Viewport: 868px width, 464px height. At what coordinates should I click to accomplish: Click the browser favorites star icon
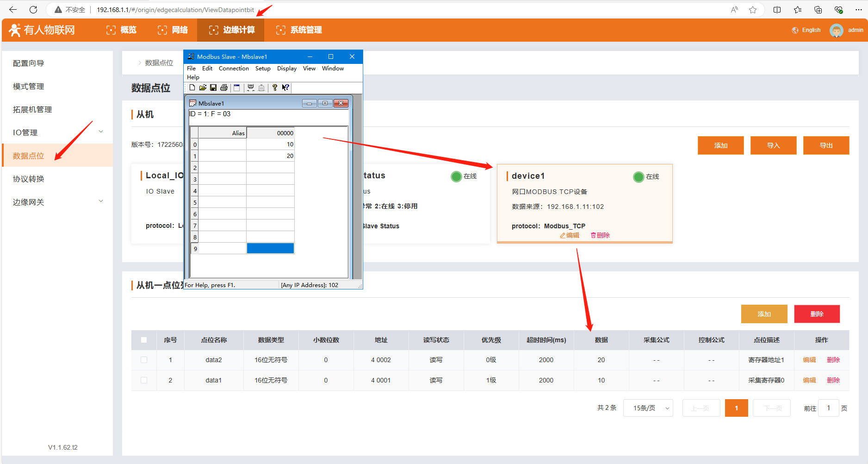click(753, 10)
